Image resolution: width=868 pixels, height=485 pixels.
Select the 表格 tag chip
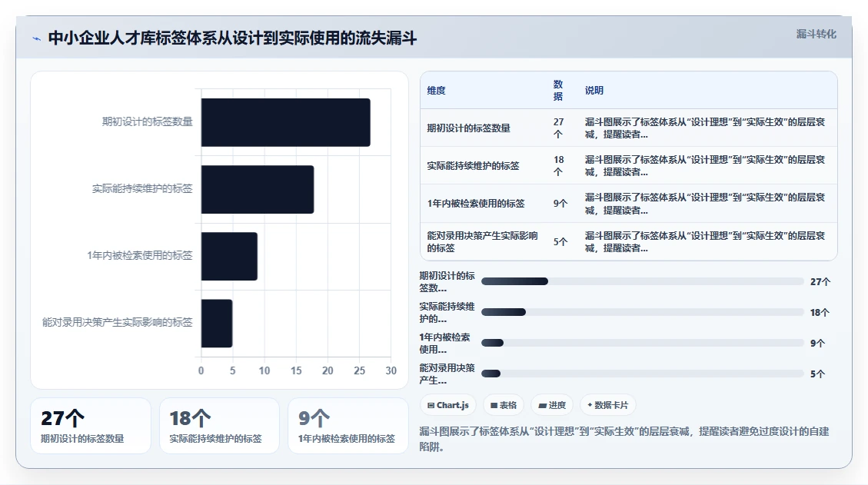(x=504, y=405)
